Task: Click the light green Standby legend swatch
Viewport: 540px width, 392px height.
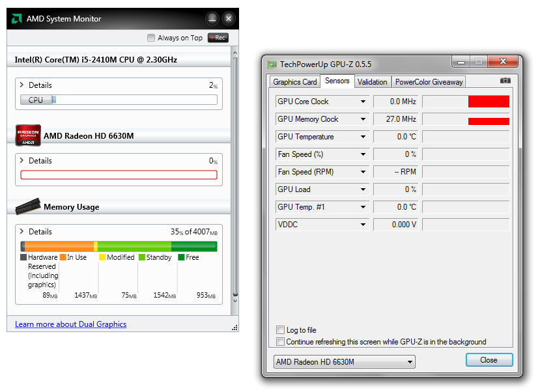Action: click(x=142, y=257)
